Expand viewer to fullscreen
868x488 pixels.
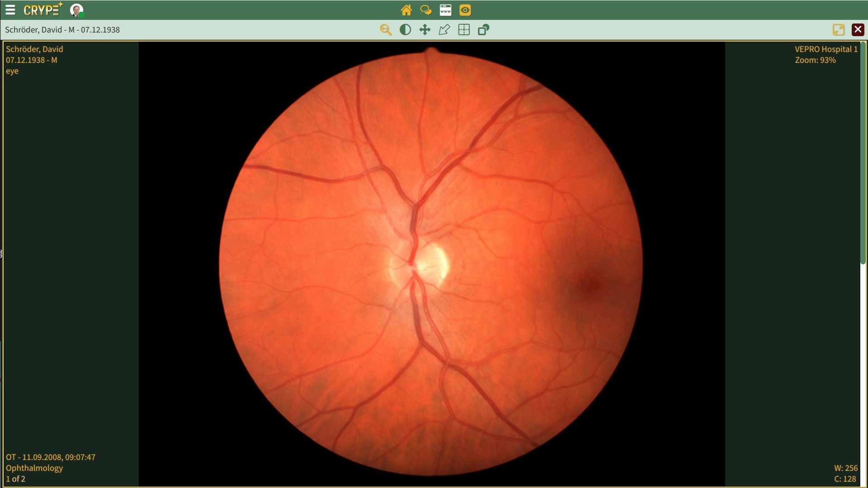839,30
